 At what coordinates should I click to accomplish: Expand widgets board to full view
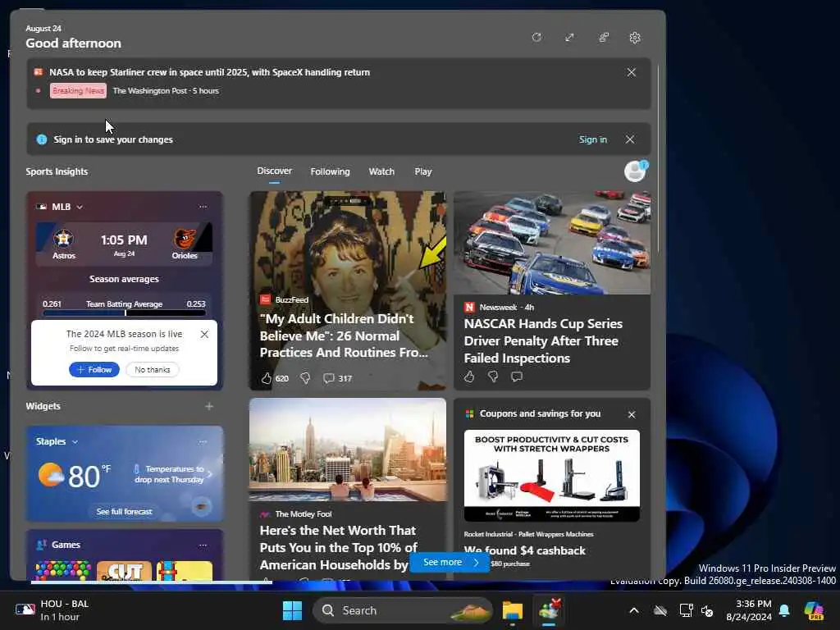tap(569, 38)
